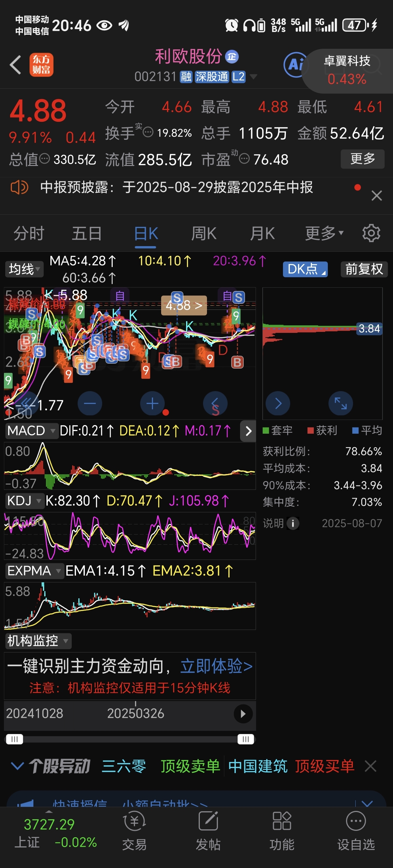Switch to the 分时 tab
This screenshot has width=393, height=868.
(x=29, y=233)
